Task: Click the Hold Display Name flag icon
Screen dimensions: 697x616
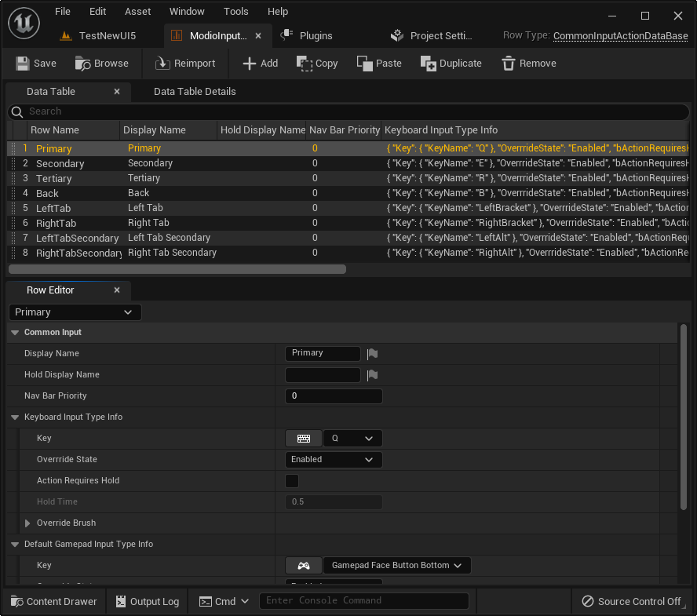Action: (373, 375)
